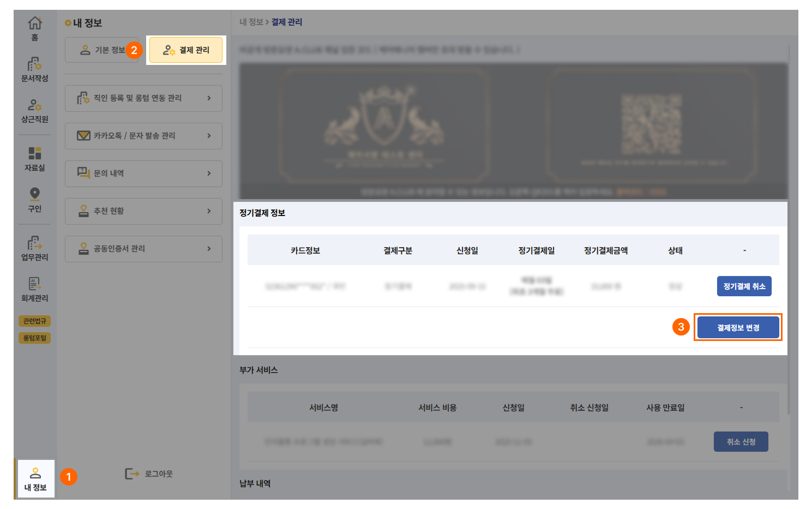Click the 관련법규 yellow badge link

34,321
